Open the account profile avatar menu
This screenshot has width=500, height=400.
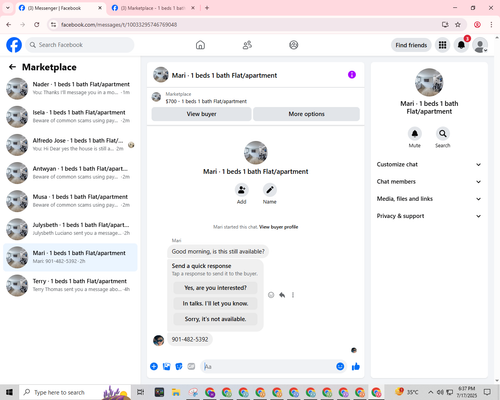[480, 45]
